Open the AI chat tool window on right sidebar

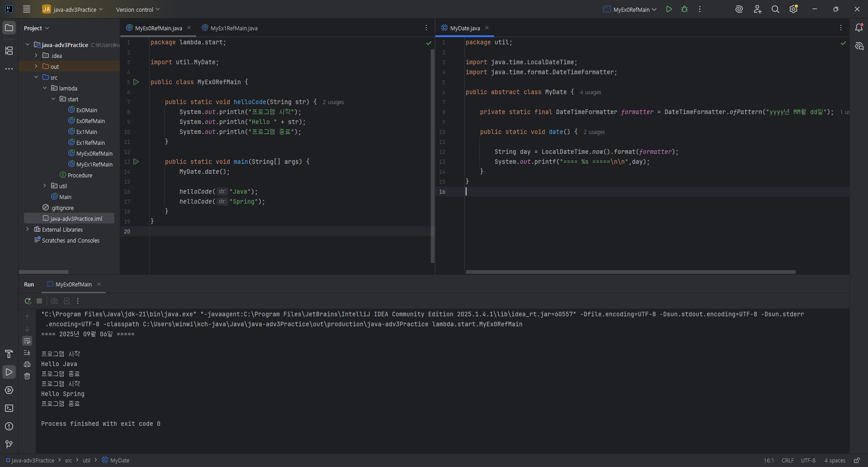tap(859, 46)
